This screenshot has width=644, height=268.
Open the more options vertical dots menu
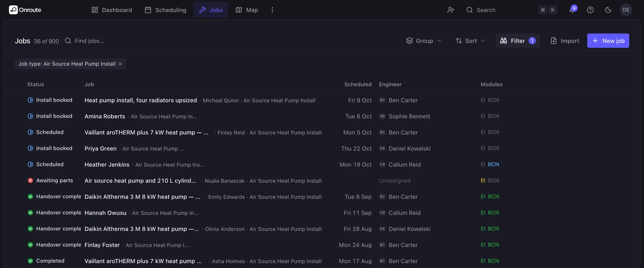(x=272, y=10)
